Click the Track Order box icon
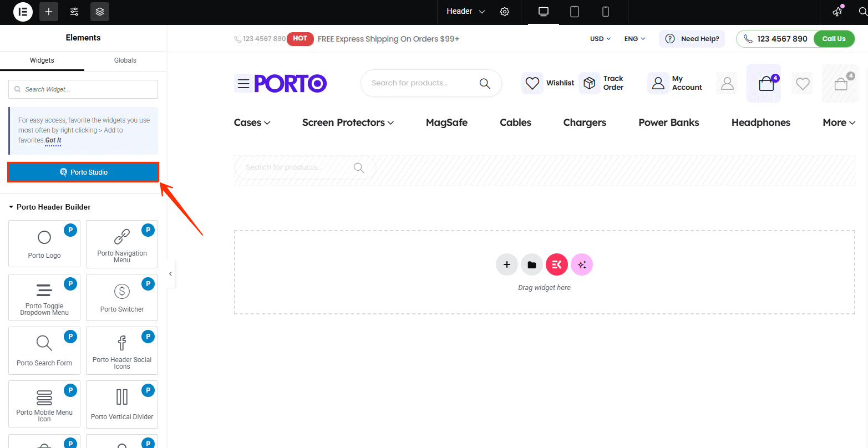The height and width of the screenshot is (448, 868). (589, 83)
